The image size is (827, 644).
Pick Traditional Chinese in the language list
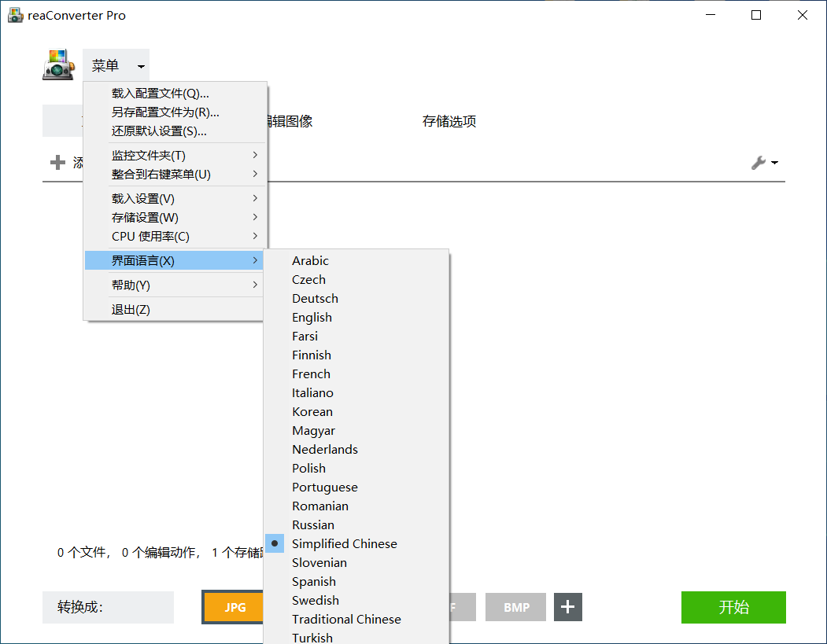[356, 620]
